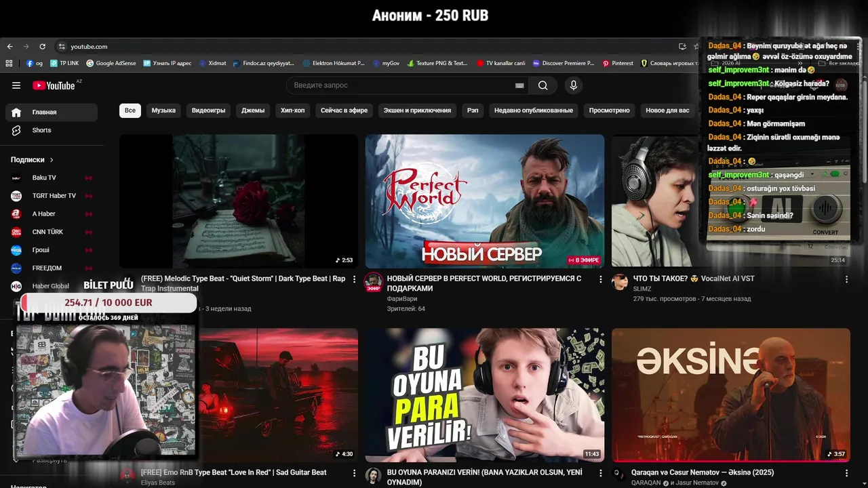The height and width of the screenshot is (488, 868).
Task: Reload the page with the refresh icon
Action: (42, 47)
